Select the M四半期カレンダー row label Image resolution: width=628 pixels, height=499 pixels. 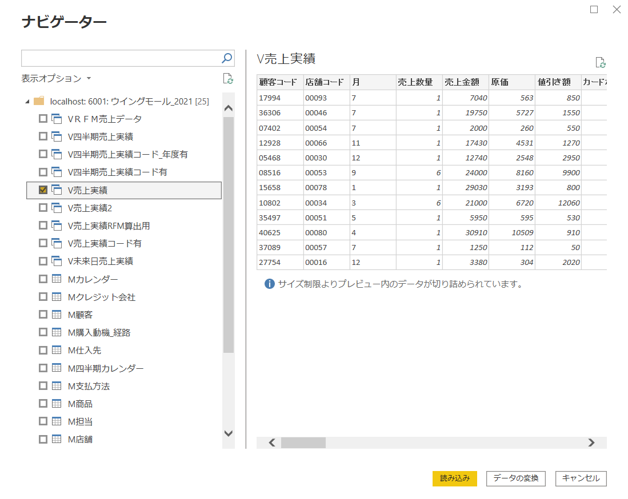105,368
